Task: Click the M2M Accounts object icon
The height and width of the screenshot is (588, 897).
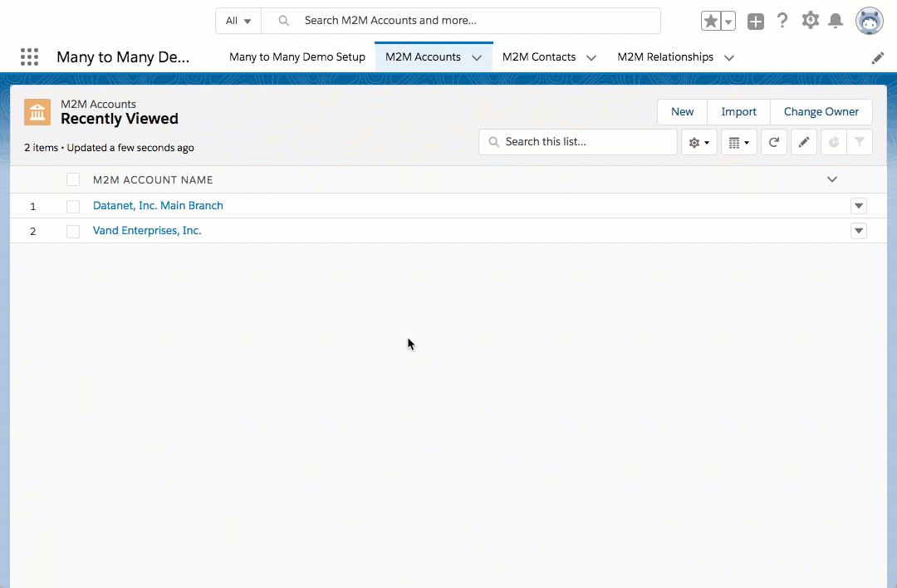Action: (37, 111)
